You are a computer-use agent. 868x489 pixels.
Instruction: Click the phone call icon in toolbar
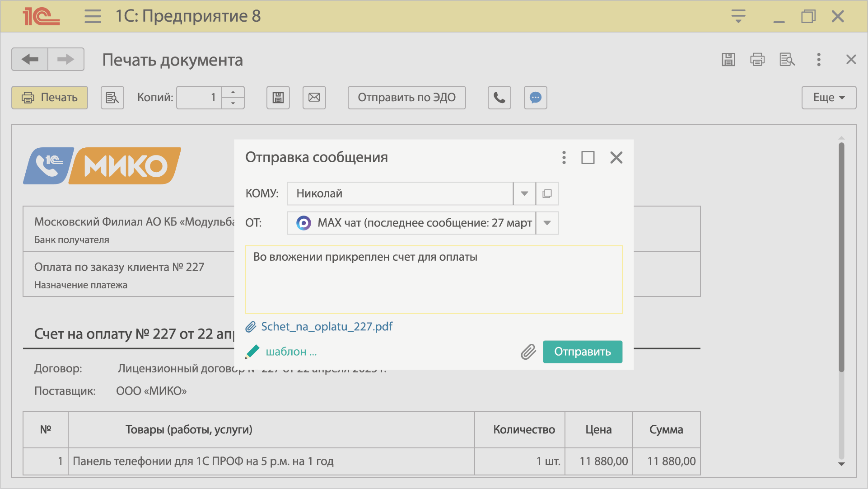coord(499,98)
